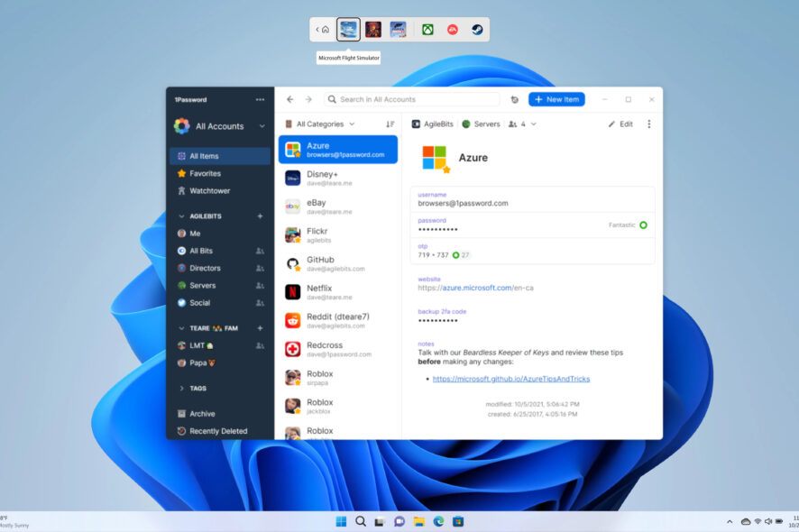Open Microsoft Edge from the taskbar
Image resolution: width=799 pixels, height=532 pixels.
tap(439, 521)
